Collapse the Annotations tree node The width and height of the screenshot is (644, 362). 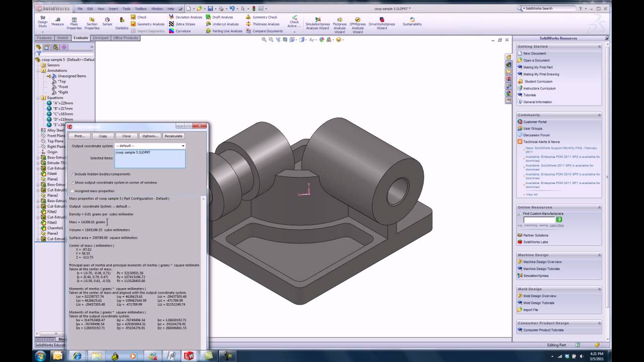pos(38,70)
